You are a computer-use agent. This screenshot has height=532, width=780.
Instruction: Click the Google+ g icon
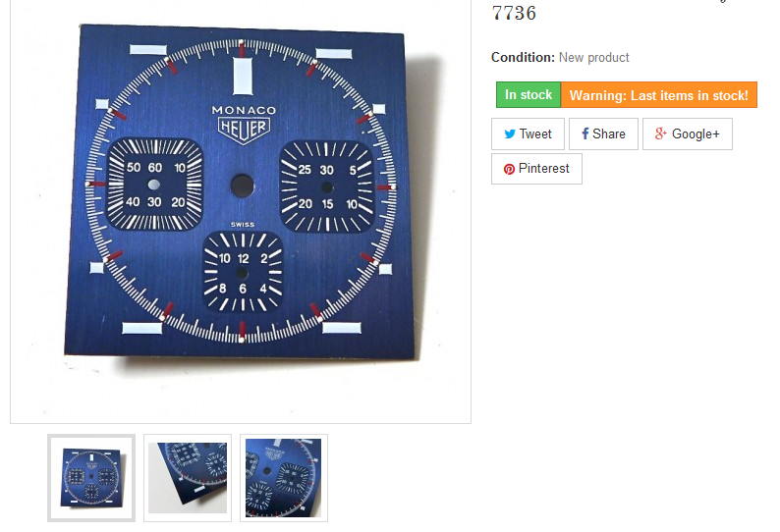(660, 133)
